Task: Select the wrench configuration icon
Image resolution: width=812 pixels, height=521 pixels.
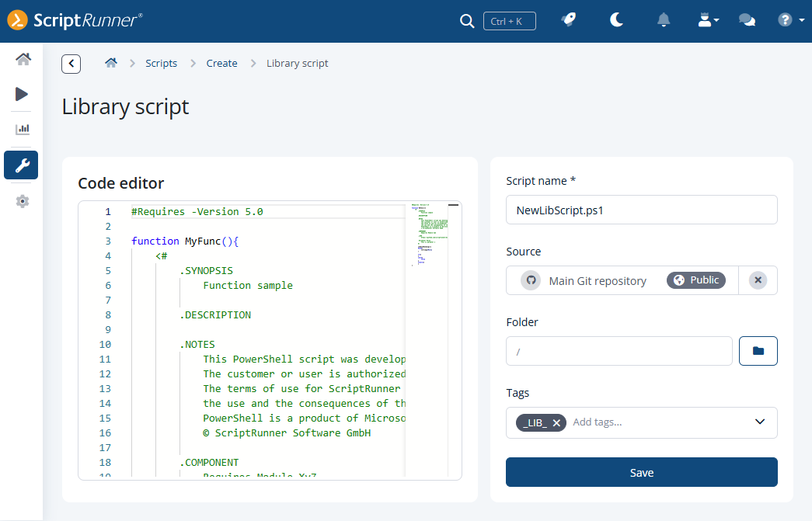Action: point(21,165)
